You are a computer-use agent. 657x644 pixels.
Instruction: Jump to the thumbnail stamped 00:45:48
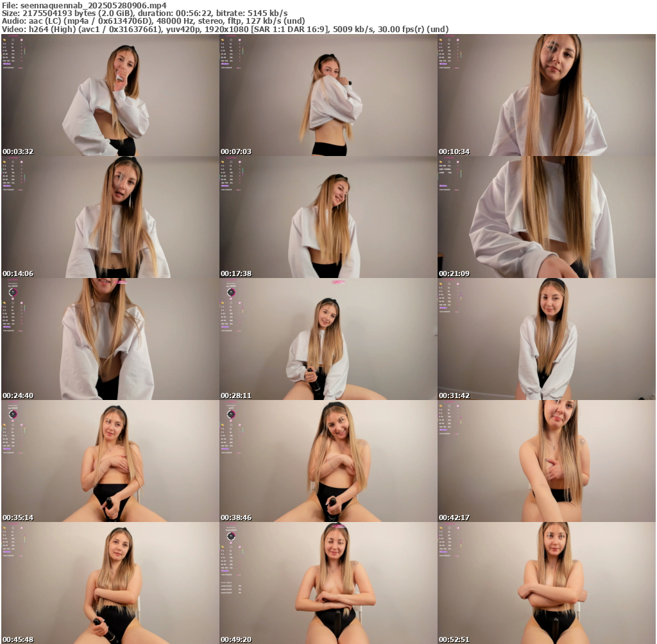click(x=110, y=583)
